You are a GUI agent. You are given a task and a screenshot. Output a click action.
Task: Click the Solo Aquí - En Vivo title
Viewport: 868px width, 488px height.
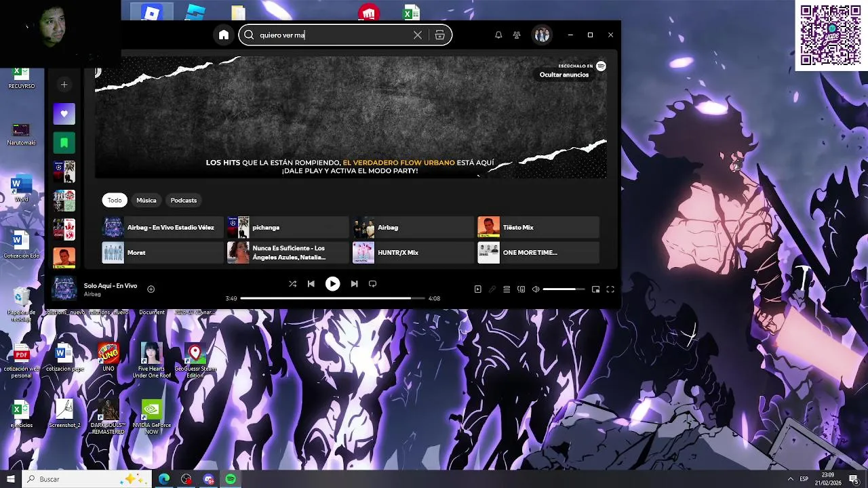click(x=111, y=285)
